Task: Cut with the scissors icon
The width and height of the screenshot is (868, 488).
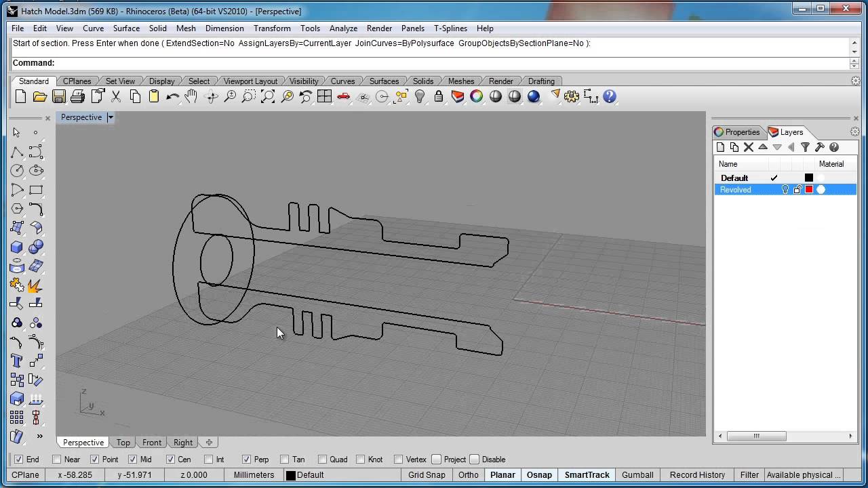Action: 116,97
